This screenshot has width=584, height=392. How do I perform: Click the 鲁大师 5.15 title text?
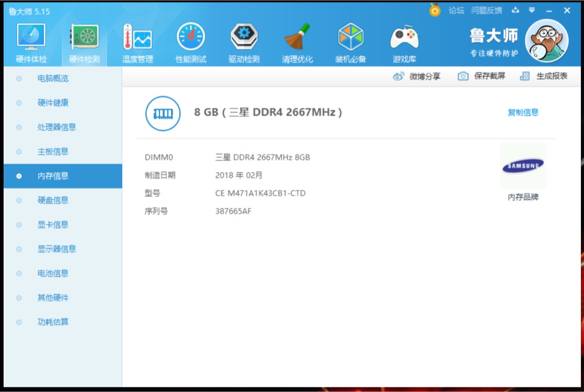pos(29,11)
